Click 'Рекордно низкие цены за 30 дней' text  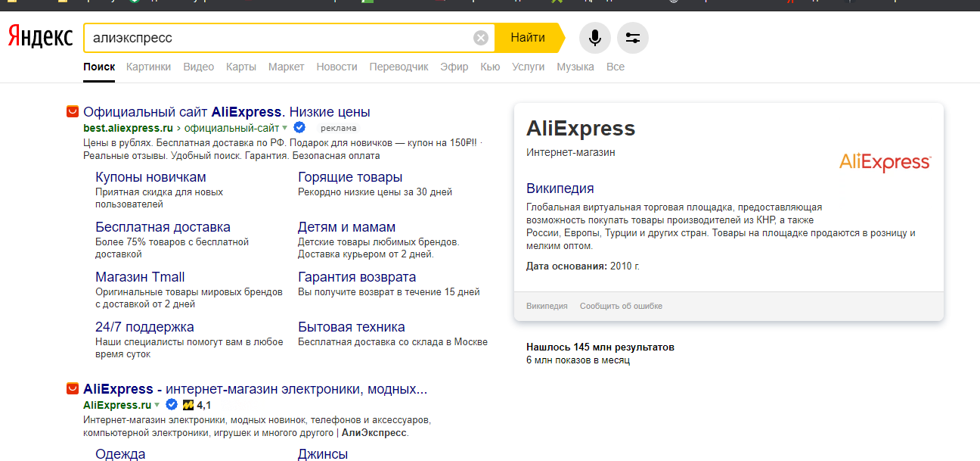tap(375, 192)
